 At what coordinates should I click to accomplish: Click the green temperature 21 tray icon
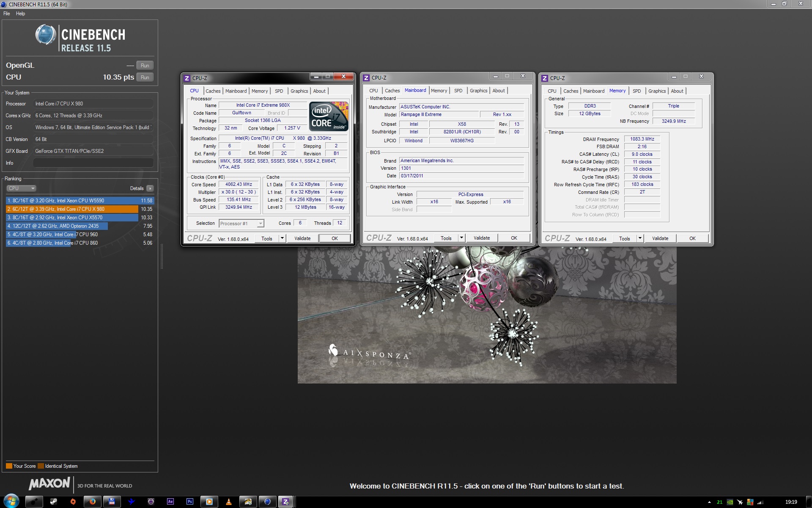tap(719, 502)
